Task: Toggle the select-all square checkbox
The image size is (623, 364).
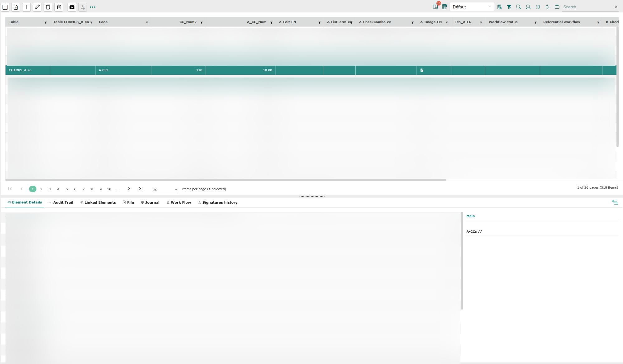Action: point(5,7)
